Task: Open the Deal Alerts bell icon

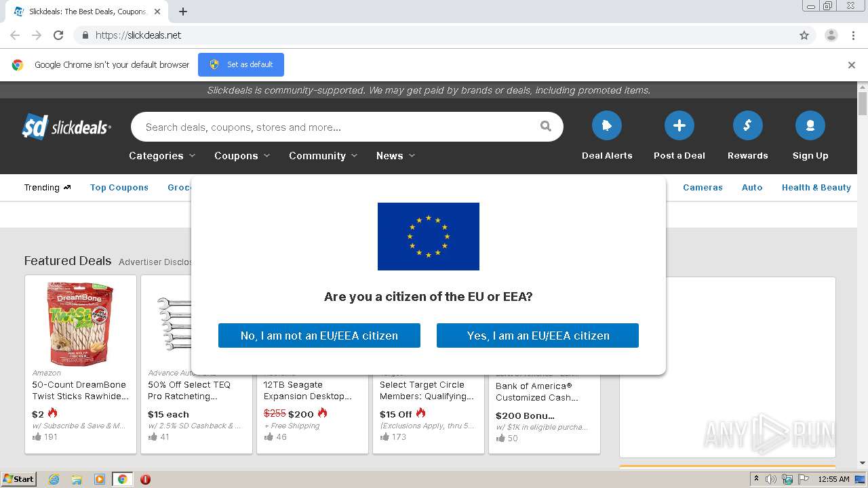Action: [x=606, y=125]
